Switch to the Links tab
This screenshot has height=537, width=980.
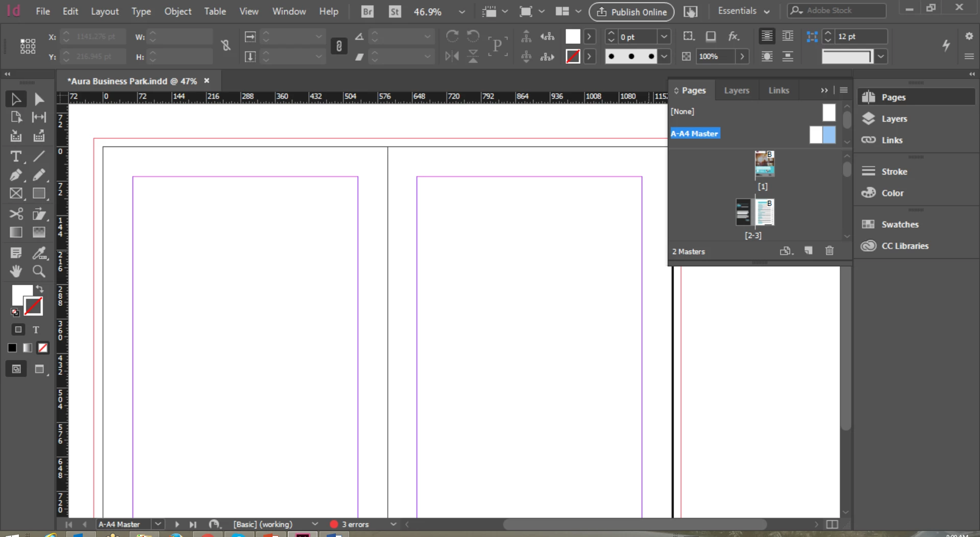(779, 90)
